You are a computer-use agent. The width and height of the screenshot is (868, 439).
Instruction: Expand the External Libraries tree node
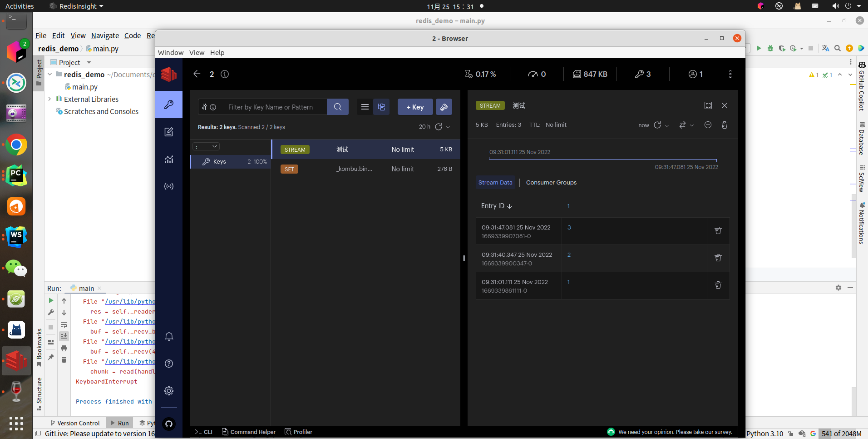click(49, 99)
